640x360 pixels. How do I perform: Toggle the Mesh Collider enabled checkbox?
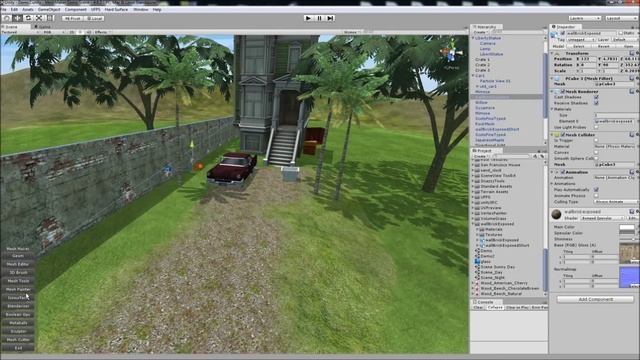tap(563, 135)
